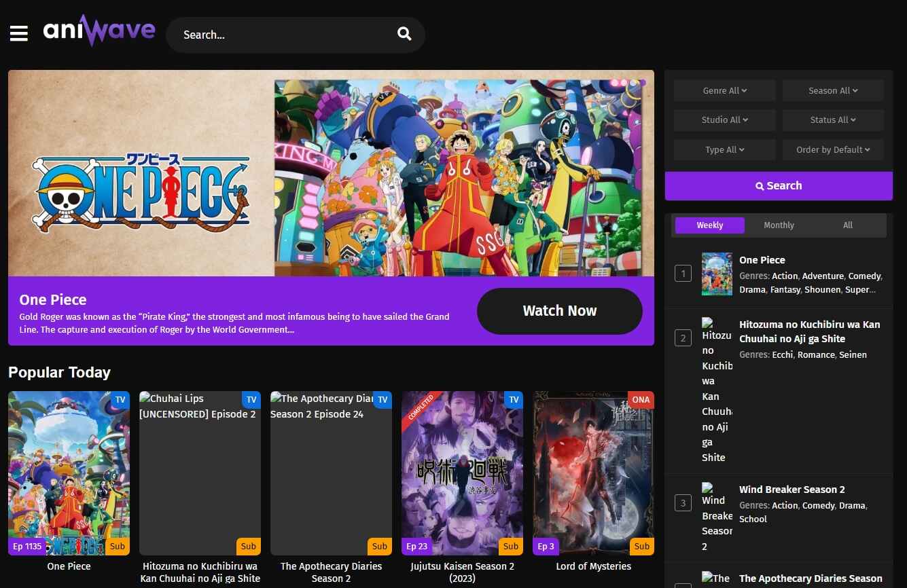This screenshot has height=588, width=907.
Task: Click the Adventure genre link
Action: tap(823, 276)
